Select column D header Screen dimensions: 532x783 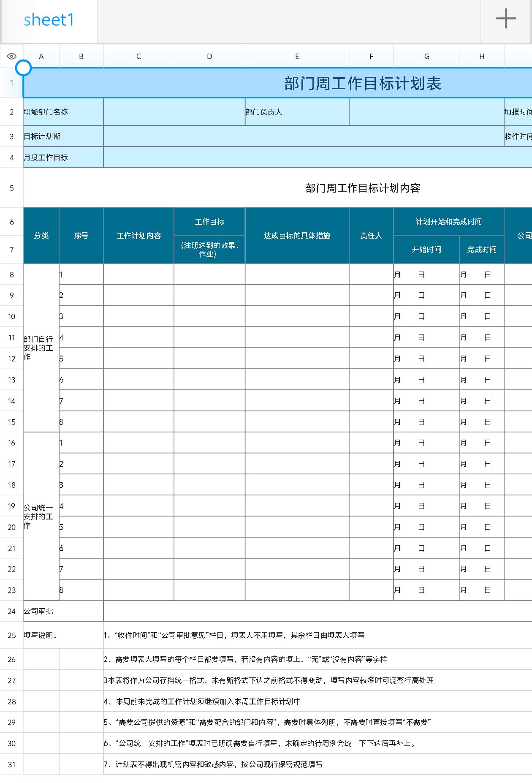coord(209,56)
